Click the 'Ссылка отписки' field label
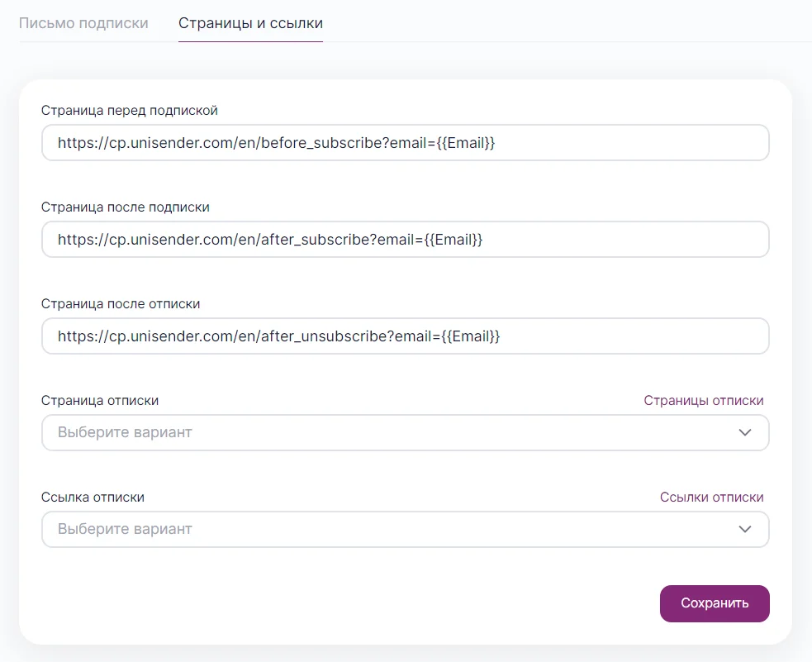The width and height of the screenshot is (812, 662). (93, 498)
